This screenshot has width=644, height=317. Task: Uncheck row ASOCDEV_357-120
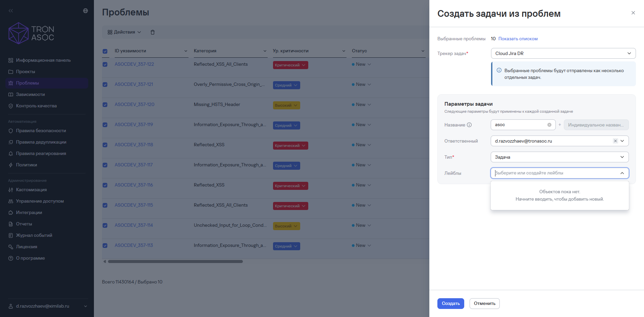tap(105, 105)
